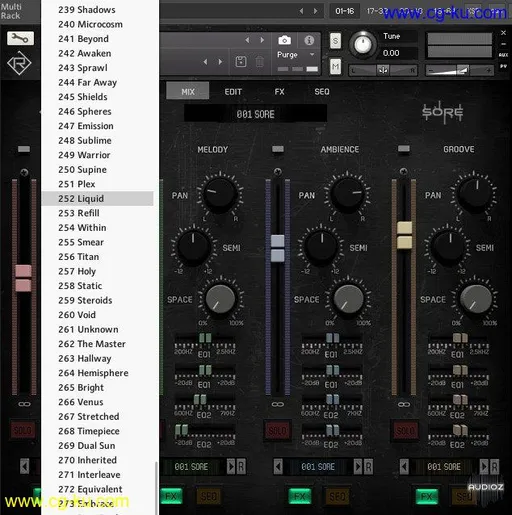
Task: Toggle the Ambience channel FX button
Action: pyautogui.click(x=300, y=496)
